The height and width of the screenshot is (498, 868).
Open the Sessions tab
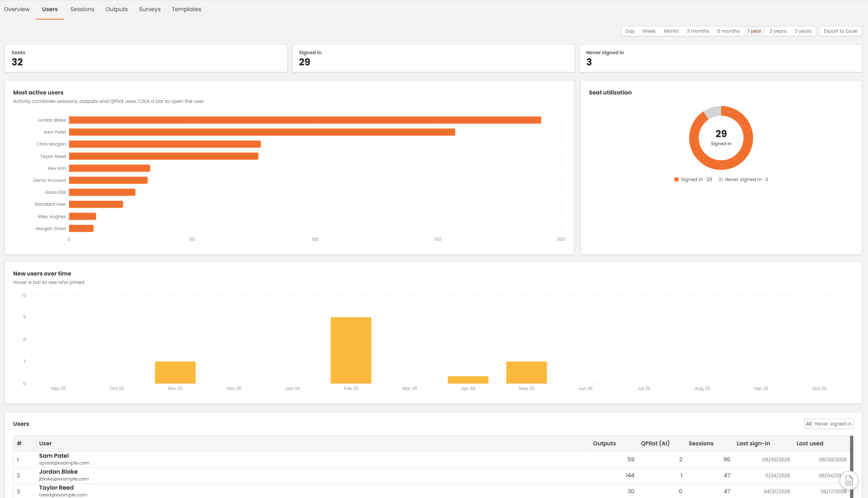coord(82,9)
